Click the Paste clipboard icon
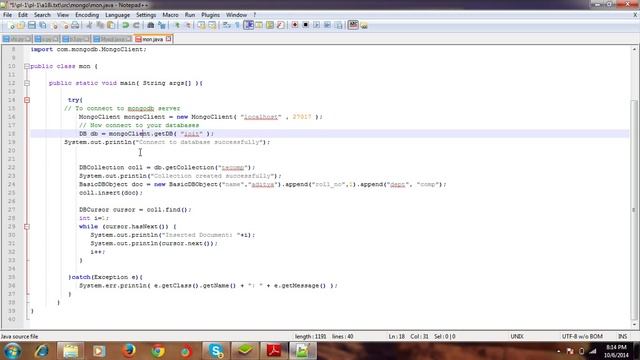Viewport: 640px width, 360px height. coord(111,25)
